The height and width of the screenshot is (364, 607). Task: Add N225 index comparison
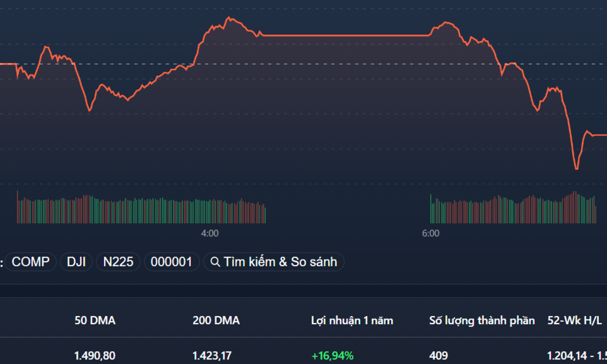coord(118,262)
